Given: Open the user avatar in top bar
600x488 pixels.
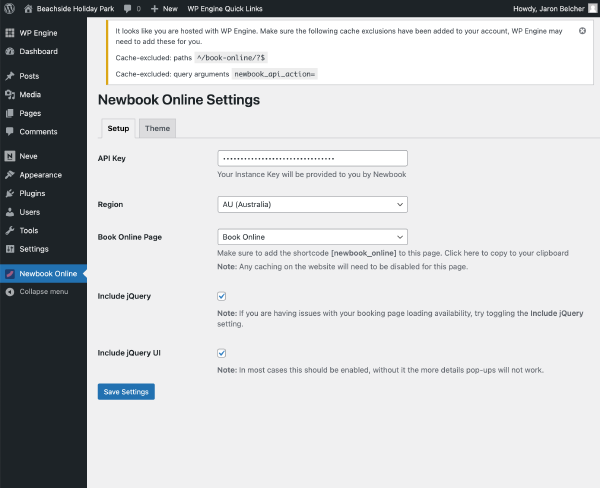Looking at the screenshot, I should (592, 8).
